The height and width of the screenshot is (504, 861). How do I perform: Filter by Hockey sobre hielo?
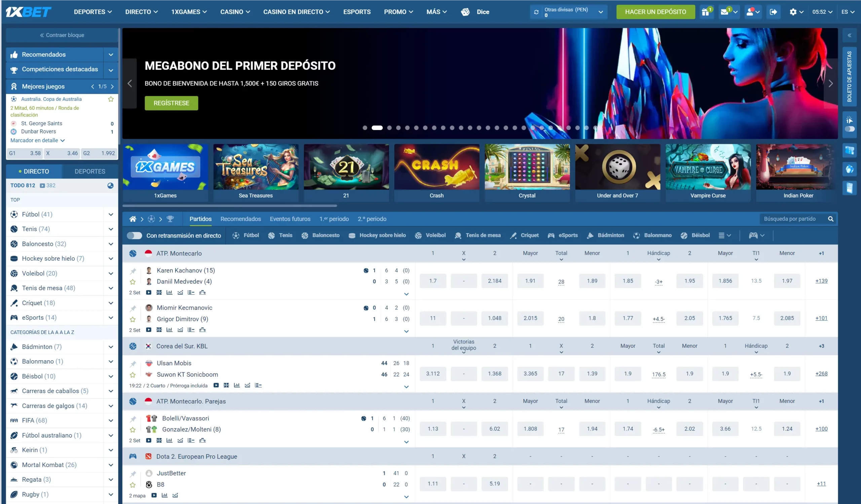377,236
